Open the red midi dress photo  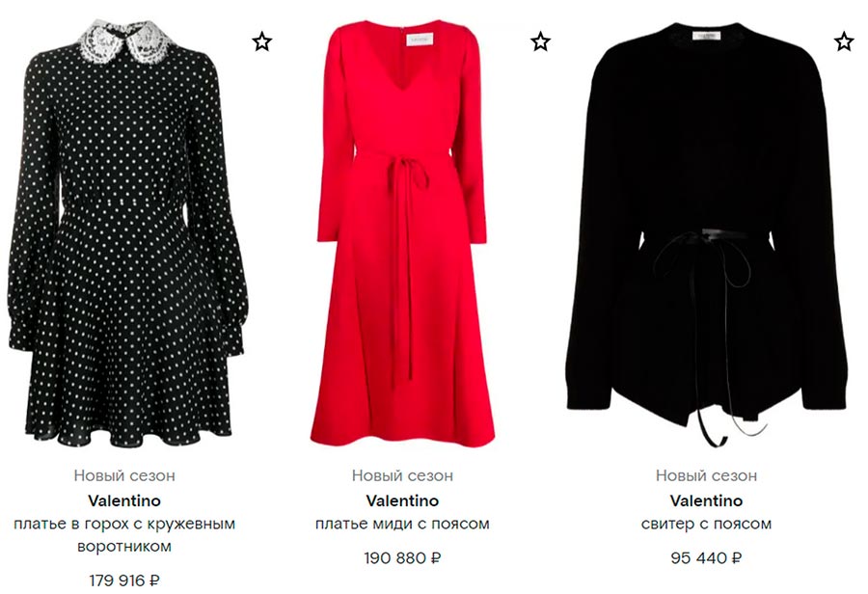(402, 233)
